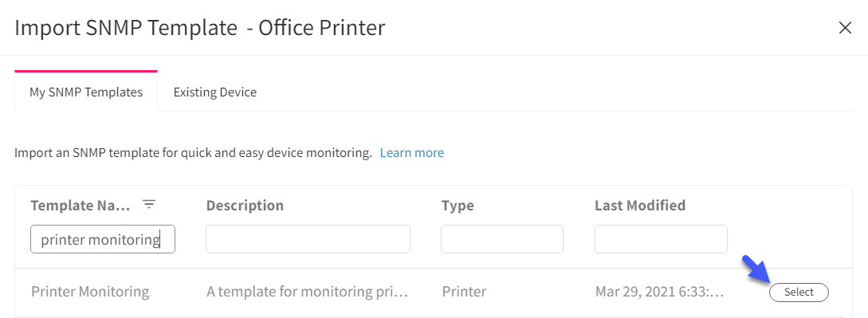Close the Import SNMP Template dialog
The height and width of the screenshot is (318, 868).
pyautogui.click(x=845, y=28)
